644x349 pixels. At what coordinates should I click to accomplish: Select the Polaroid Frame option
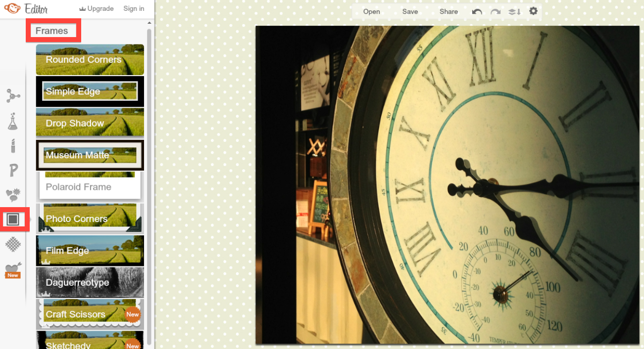(x=90, y=187)
